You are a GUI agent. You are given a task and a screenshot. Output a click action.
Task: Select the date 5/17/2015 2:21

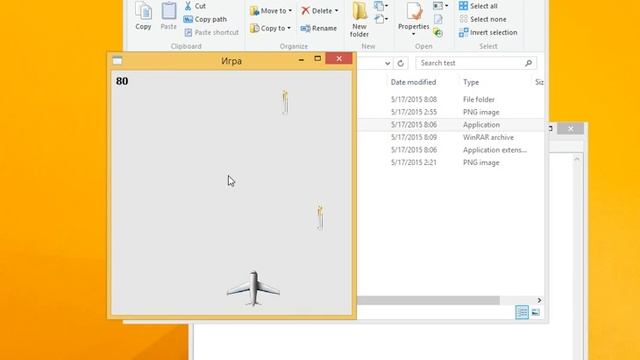click(413, 162)
